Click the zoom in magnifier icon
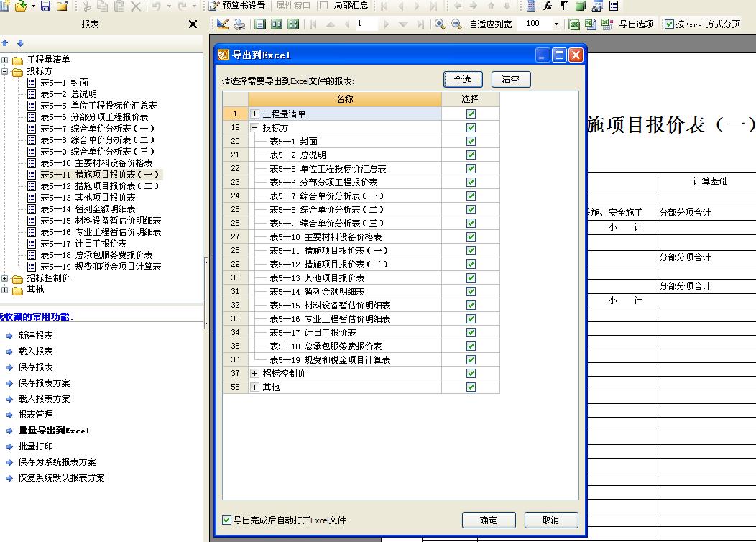This screenshot has height=542, width=756. pos(440,24)
